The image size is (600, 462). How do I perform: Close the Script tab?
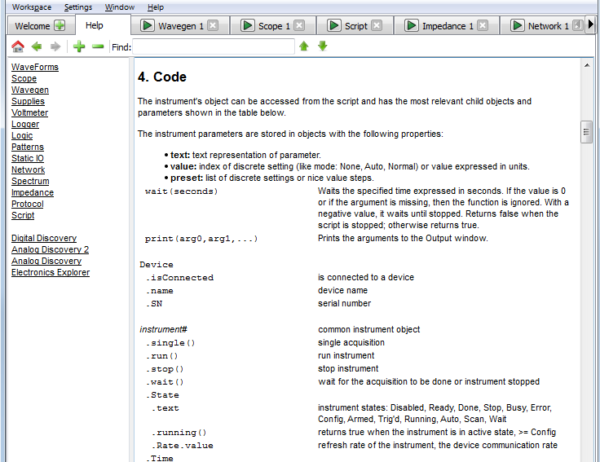377,26
